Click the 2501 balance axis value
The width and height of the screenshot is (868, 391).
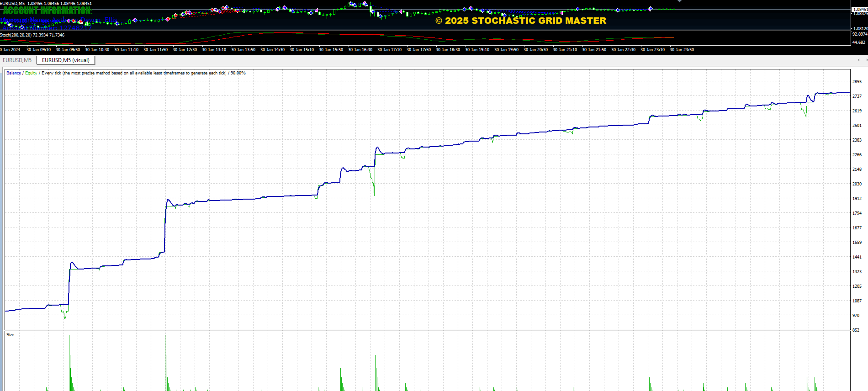857,126
